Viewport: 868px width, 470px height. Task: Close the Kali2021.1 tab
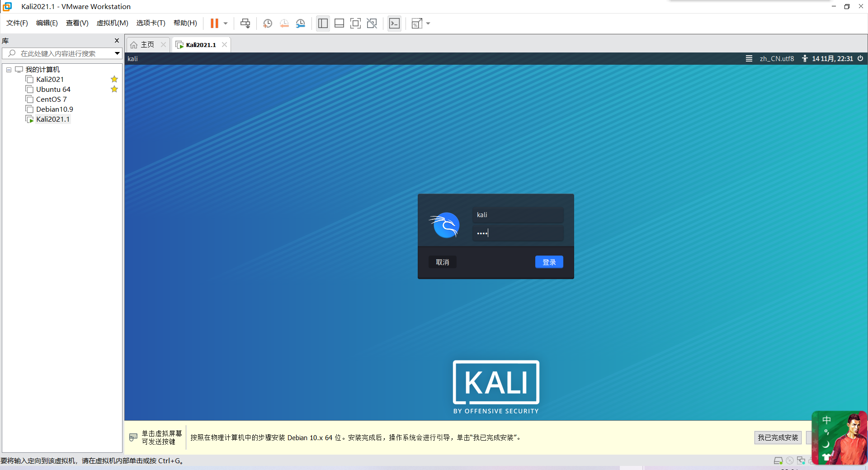[224, 44]
